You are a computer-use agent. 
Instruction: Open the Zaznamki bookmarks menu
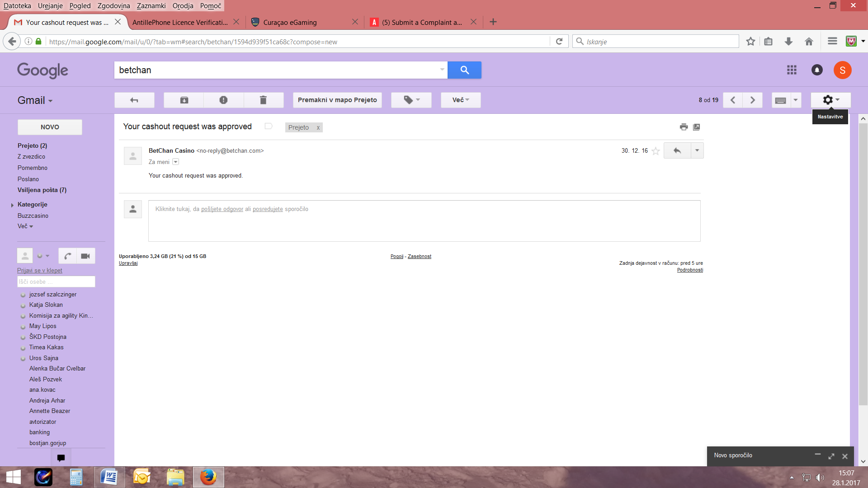click(151, 6)
